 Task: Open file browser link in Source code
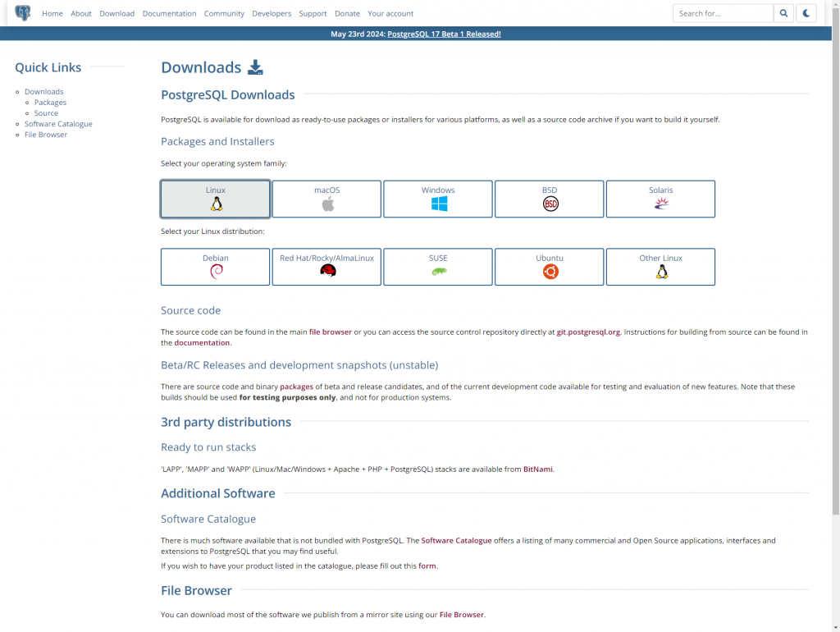pos(331,332)
